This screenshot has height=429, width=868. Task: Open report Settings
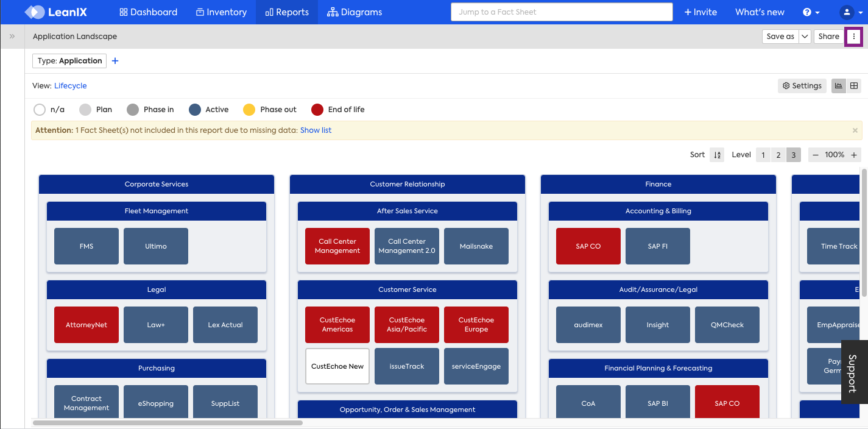point(802,86)
